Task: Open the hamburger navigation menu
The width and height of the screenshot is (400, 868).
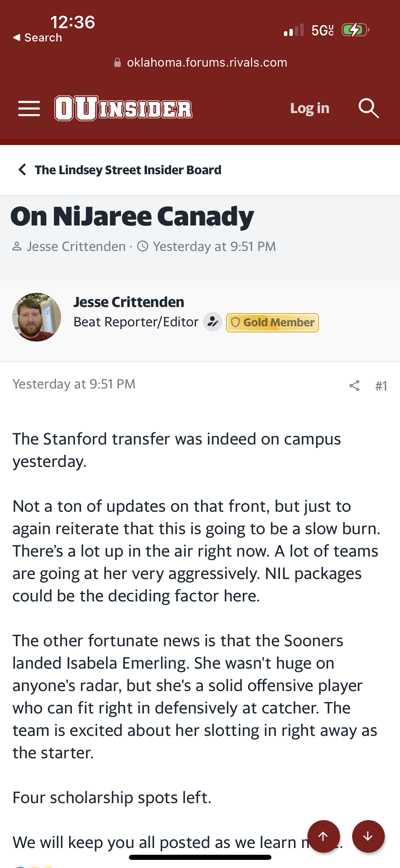Action: pyautogui.click(x=29, y=109)
